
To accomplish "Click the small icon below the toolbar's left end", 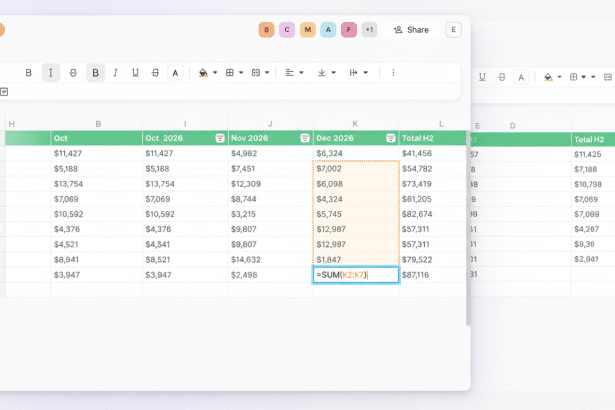I will point(4,92).
